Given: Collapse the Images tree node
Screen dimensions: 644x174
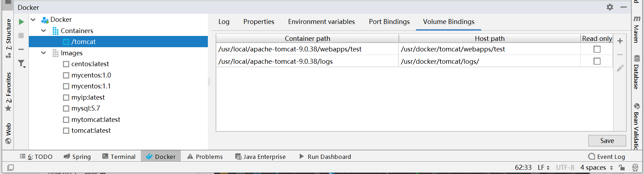Looking at the screenshot, I should [x=44, y=53].
